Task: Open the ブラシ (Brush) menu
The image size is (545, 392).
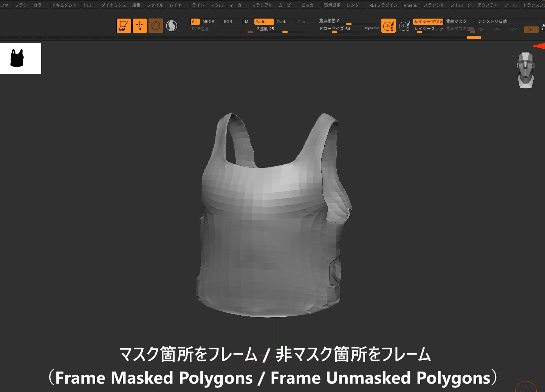Action: [21, 5]
